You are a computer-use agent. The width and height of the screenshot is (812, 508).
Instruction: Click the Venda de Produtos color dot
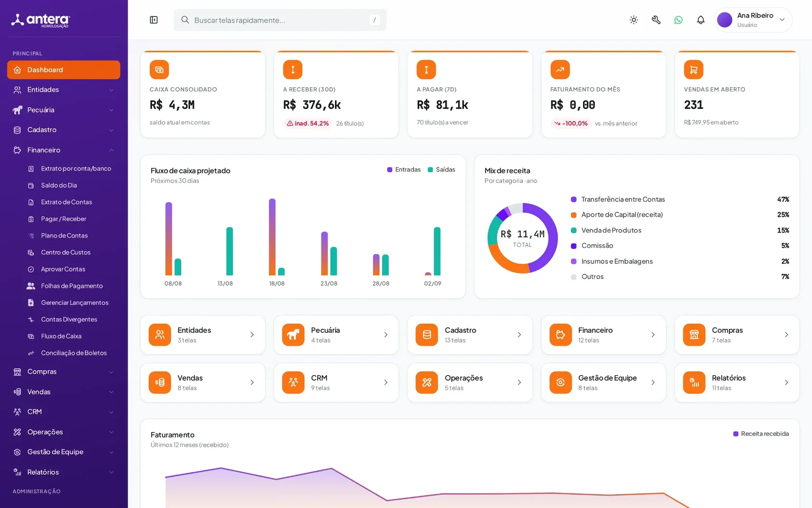tap(574, 230)
